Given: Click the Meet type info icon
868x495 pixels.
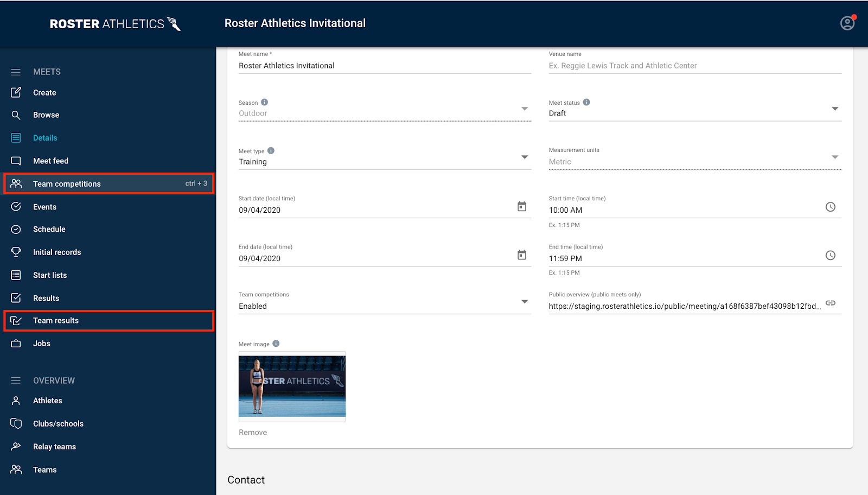Looking at the screenshot, I should click(271, 150).
